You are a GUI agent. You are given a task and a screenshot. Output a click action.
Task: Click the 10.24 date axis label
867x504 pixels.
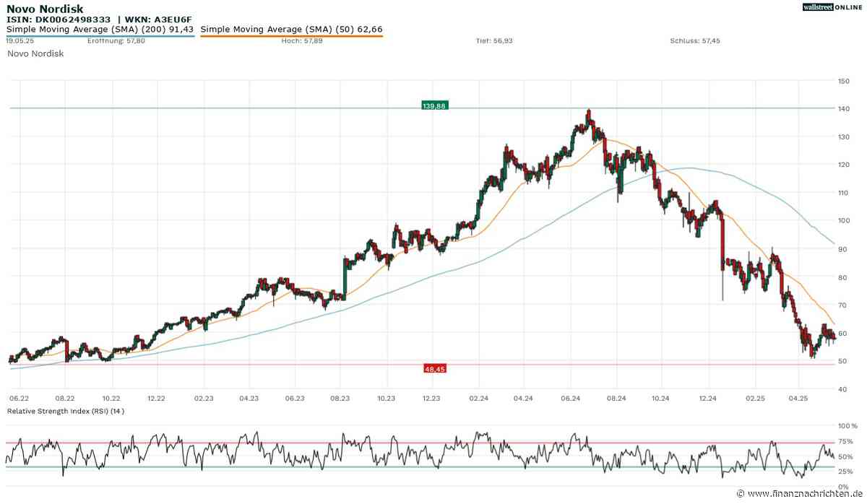tap(661, 398)
